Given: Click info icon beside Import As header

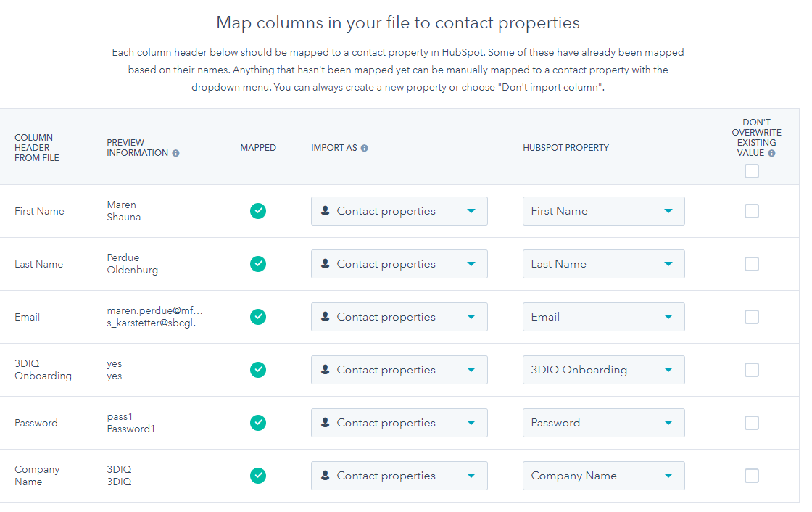Looking at the screenshot, I should (x=365, y=148).
